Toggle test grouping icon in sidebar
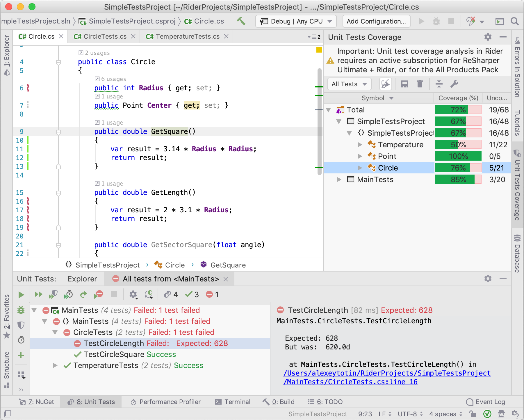This screenshot has height=420, width=524. click(x=22, y=375)
